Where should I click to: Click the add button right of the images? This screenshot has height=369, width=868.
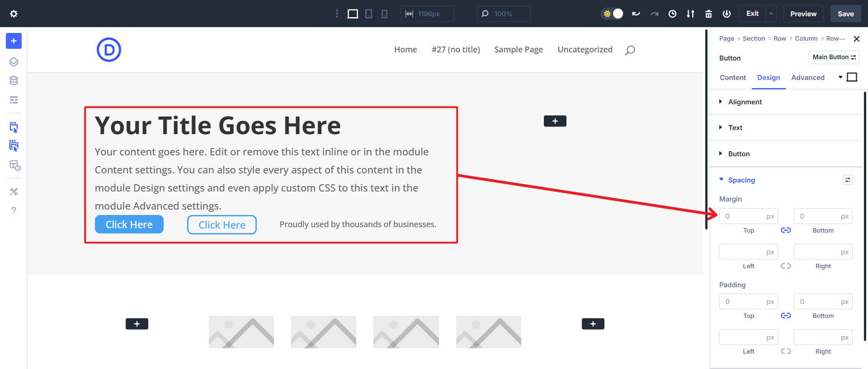pyautogui.click(x=593, y=324)
